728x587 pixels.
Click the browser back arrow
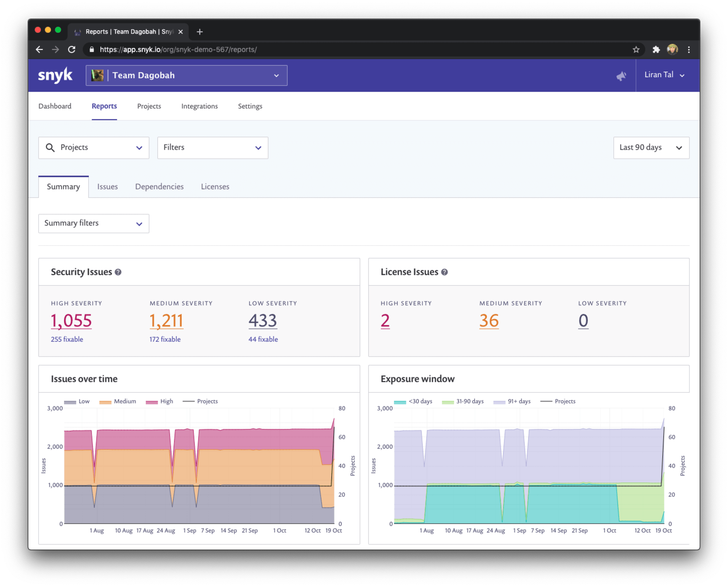point(40,50)
